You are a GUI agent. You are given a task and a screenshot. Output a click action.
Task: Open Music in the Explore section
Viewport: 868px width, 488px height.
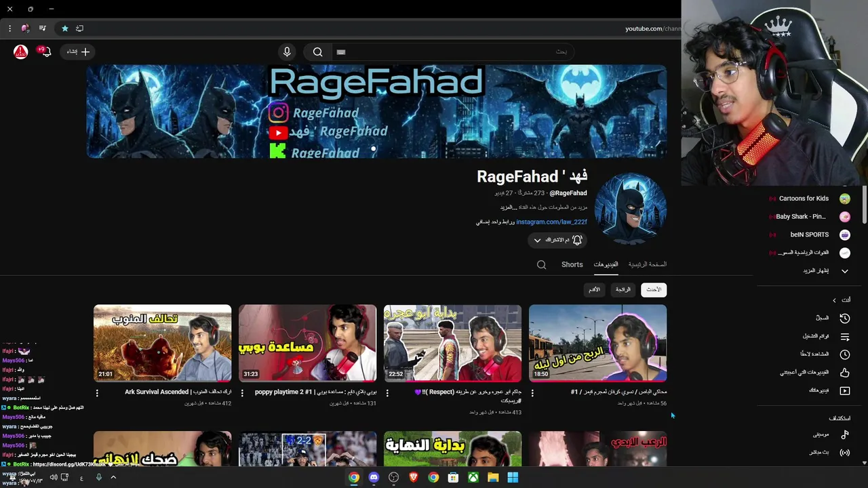tap(830, 434)
